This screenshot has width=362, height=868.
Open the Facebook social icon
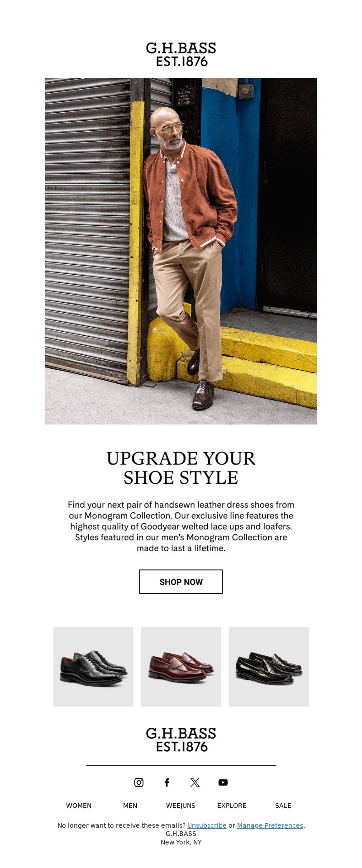pos(167,782)
